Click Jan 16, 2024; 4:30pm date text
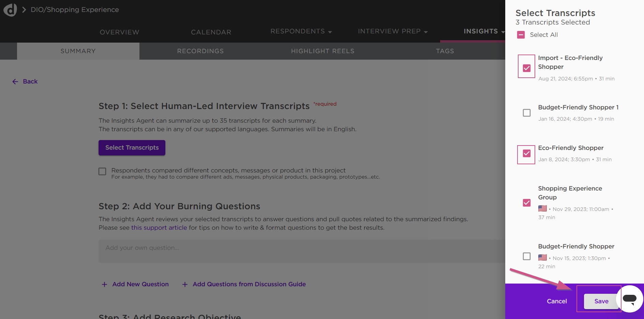This screenshot has height=319, width=644. coord(565,119)
